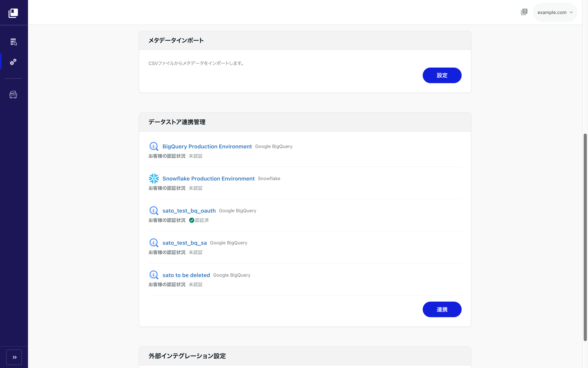Viewport: 588px width, 368px height.
Task: Open Snowflake Production Environment link
Action: pyautogui.click(x=208, y=178)
